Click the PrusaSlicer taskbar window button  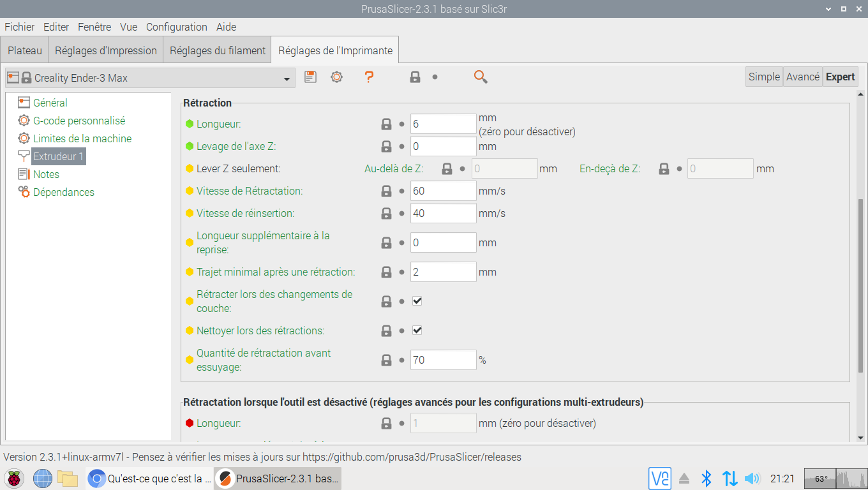point(278,478)
